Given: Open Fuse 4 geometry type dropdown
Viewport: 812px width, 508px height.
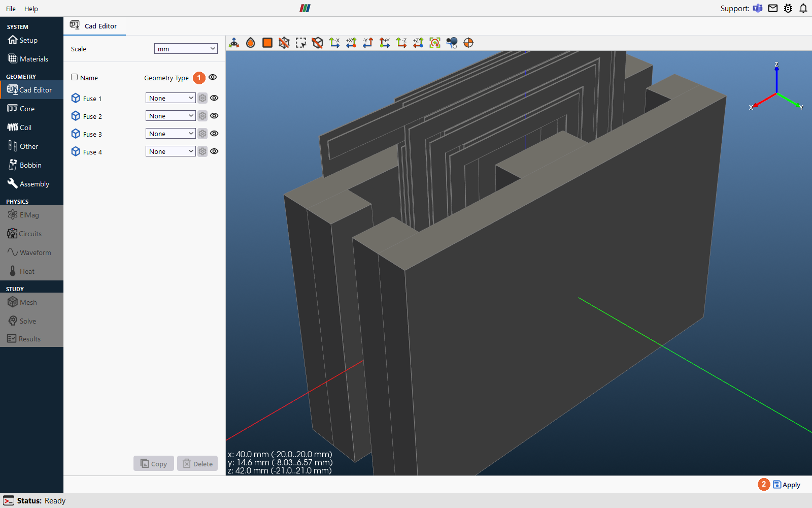Looking at the screenshot, I should pos(171,151).
